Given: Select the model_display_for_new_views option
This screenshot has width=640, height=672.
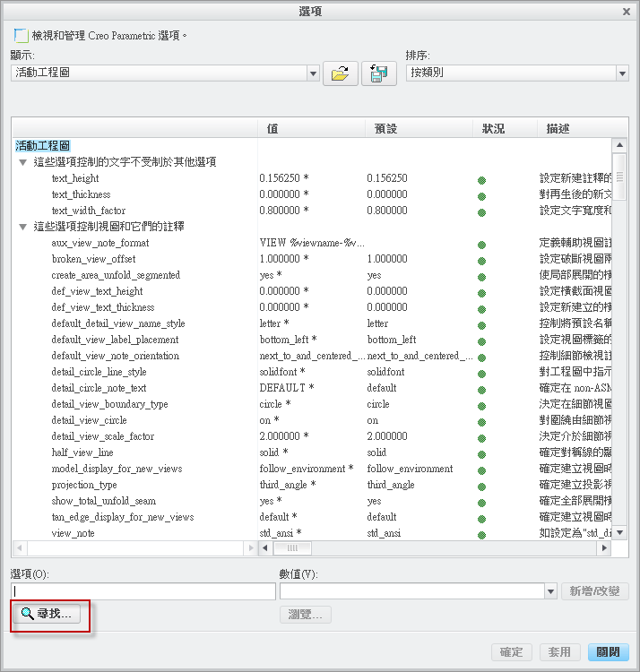Looking at the screenshot, I should tap(117, 469).
